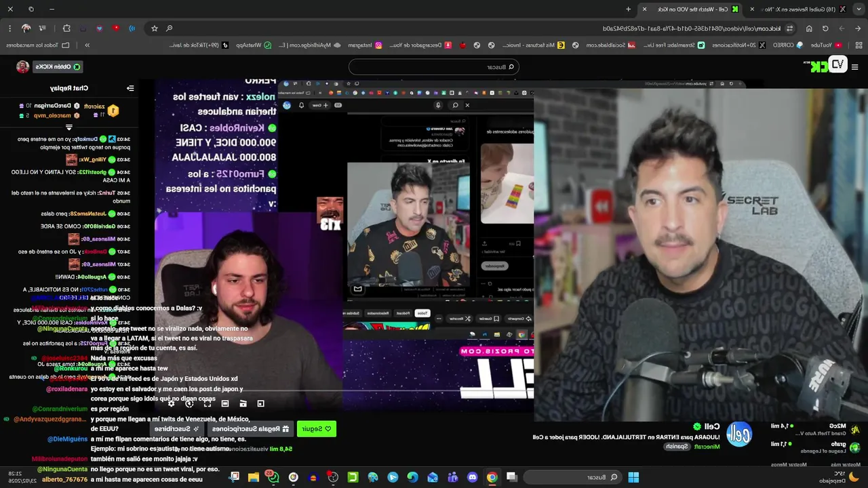Image resolution: width=868 pixels, height=488 pixels.
Task: Open Chrome extensions puzzle icon
Action: pyautogui.click(x=66, y=28)
